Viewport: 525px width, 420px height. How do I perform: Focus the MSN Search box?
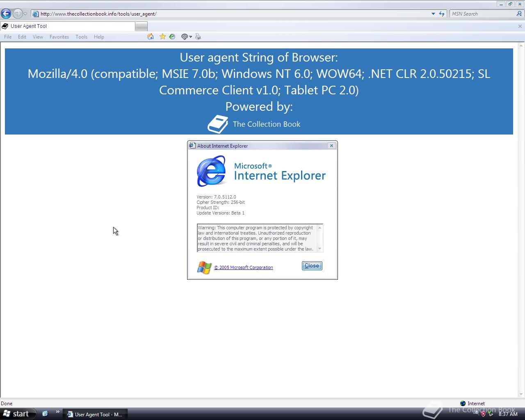pos(482,14)
